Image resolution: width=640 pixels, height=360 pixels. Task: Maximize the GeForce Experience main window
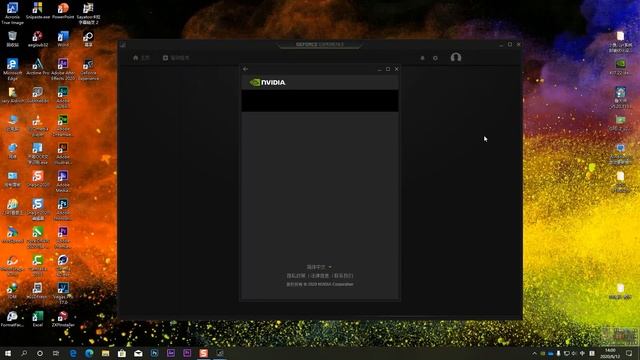510,44
